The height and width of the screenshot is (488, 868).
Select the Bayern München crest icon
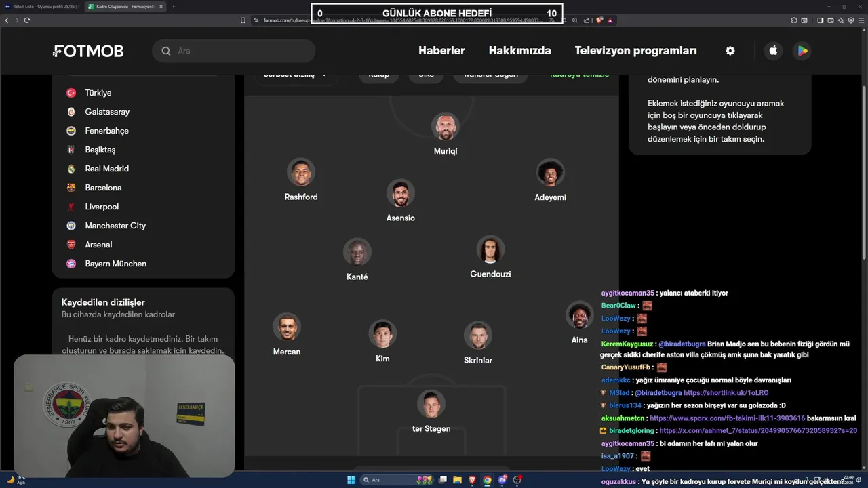(x=71, y=264)
